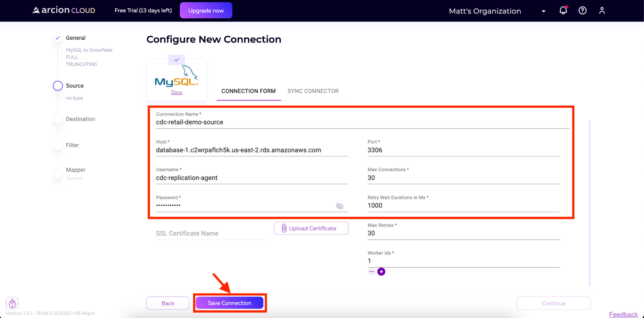Open the help question mark icon
Viewport: 644px width, 318px height.
point(582,11)
